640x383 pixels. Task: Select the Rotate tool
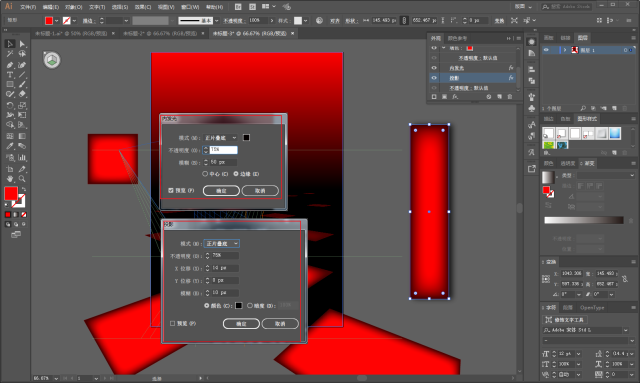coord(10,105)
